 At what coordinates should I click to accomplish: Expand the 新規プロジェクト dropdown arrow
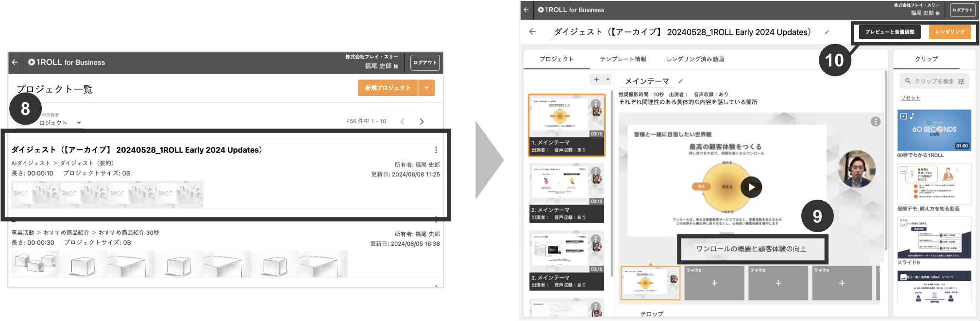tap(426, 88)
